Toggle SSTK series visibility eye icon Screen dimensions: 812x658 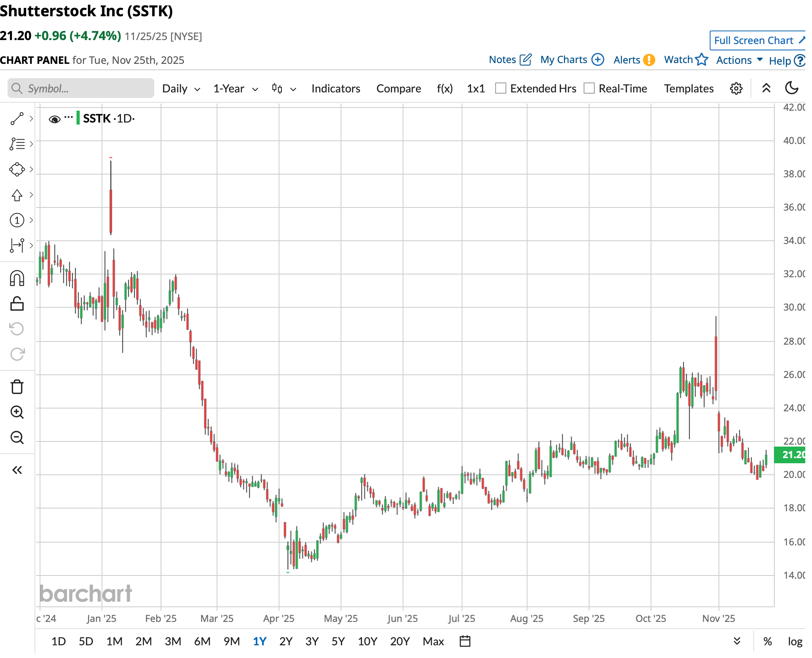coord(54,119)
